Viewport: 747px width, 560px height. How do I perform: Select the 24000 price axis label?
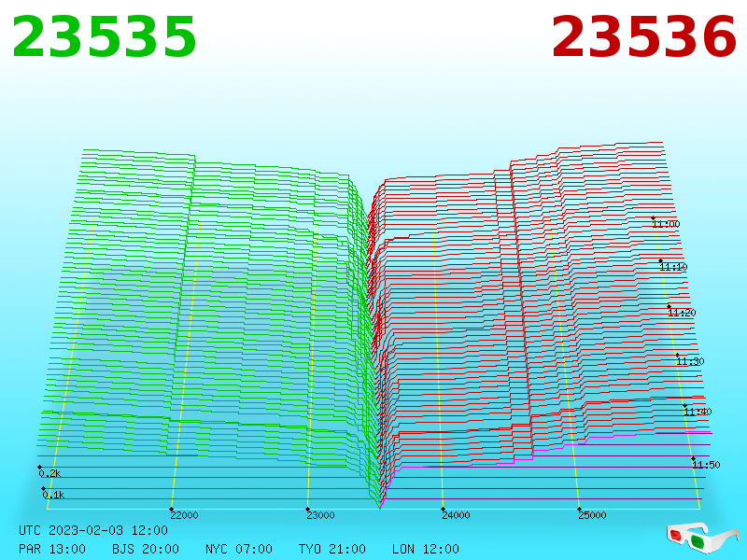click(456, 515)
